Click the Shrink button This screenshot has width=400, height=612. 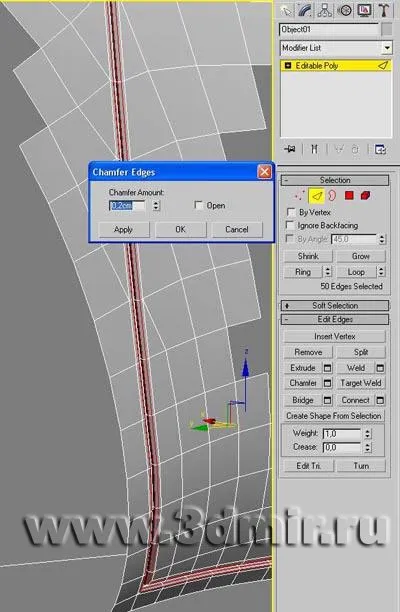pos(308,256)
